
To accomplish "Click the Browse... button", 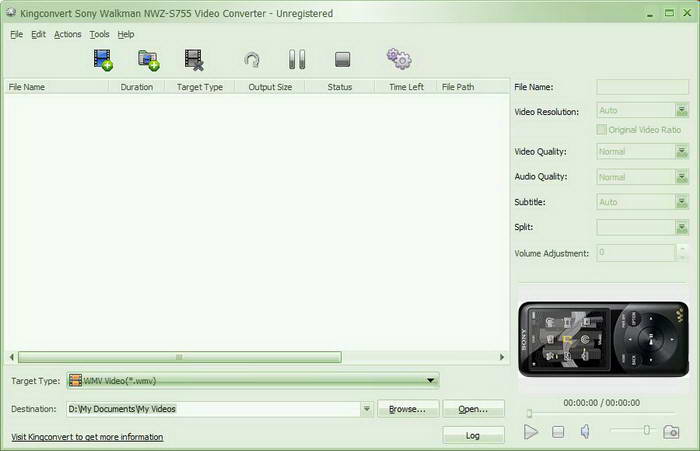I will pyautogui.click(x=408, y=409).
